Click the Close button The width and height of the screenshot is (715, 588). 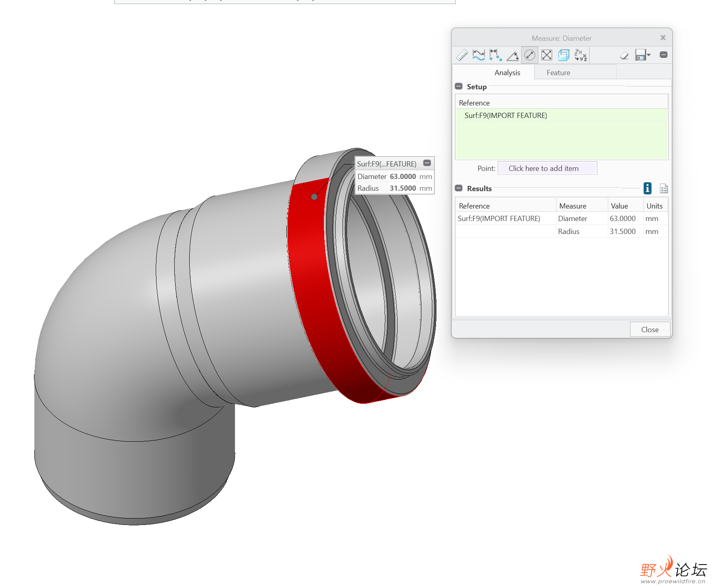tap(649, 329)
